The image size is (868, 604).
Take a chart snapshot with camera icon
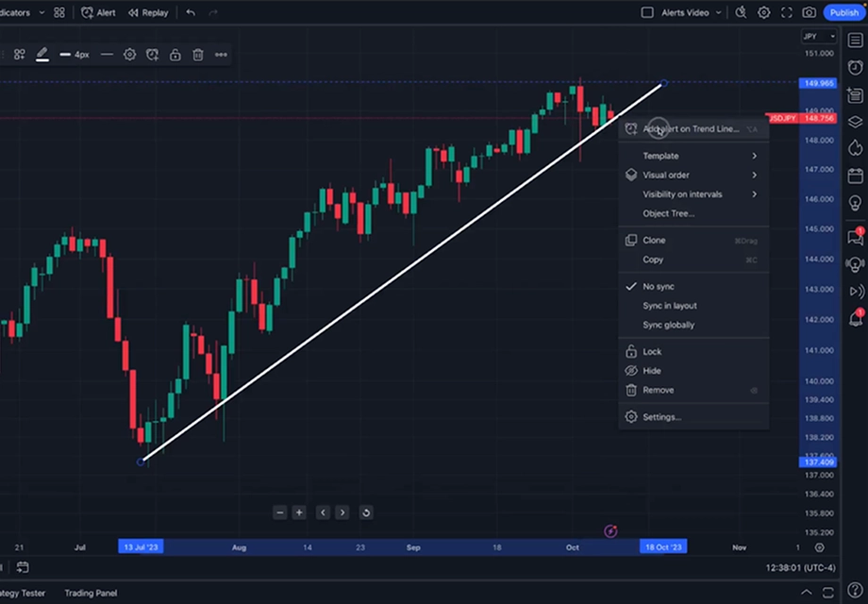click(x=810, y=12)
